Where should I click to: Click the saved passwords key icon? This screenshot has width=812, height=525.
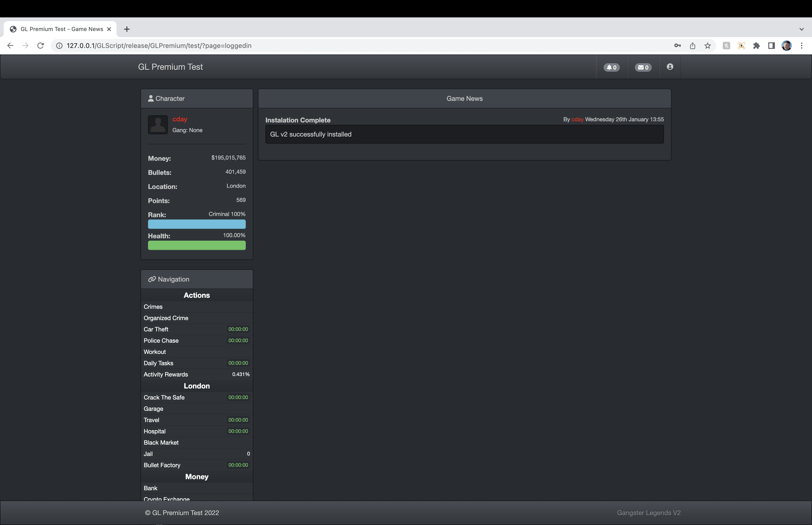click(x=677, y=45)
